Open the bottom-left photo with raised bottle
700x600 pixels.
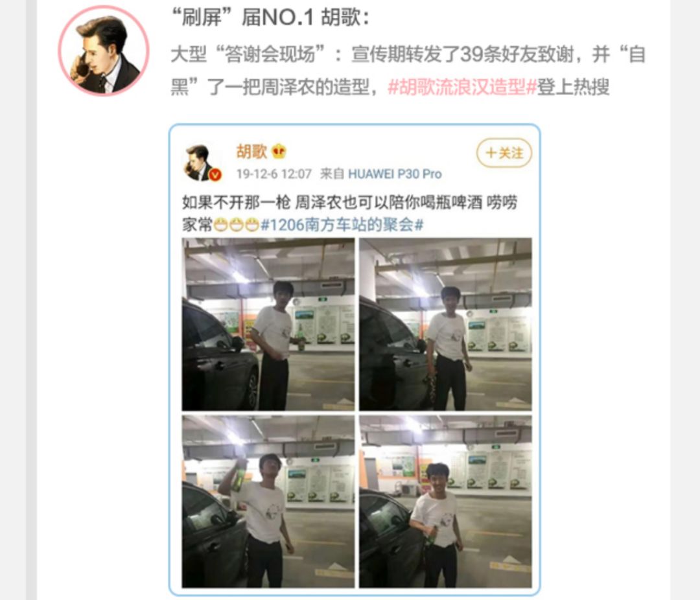268,502
